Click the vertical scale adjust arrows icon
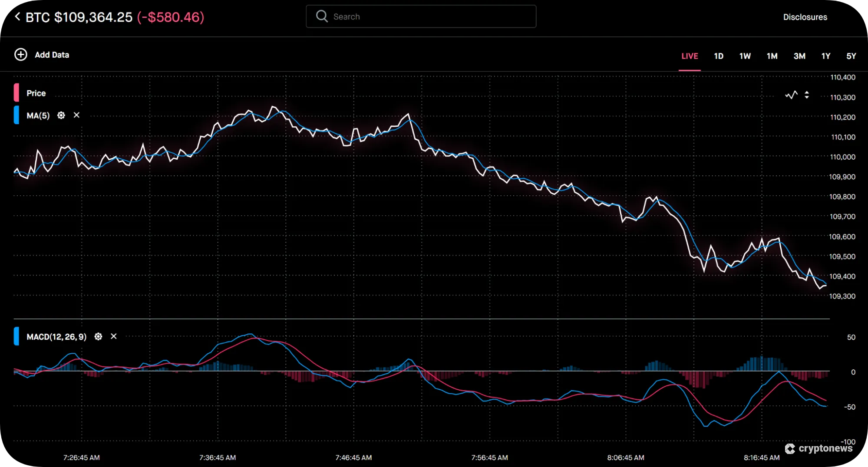Screen dimensions: 868x467 tap(807, 95)
